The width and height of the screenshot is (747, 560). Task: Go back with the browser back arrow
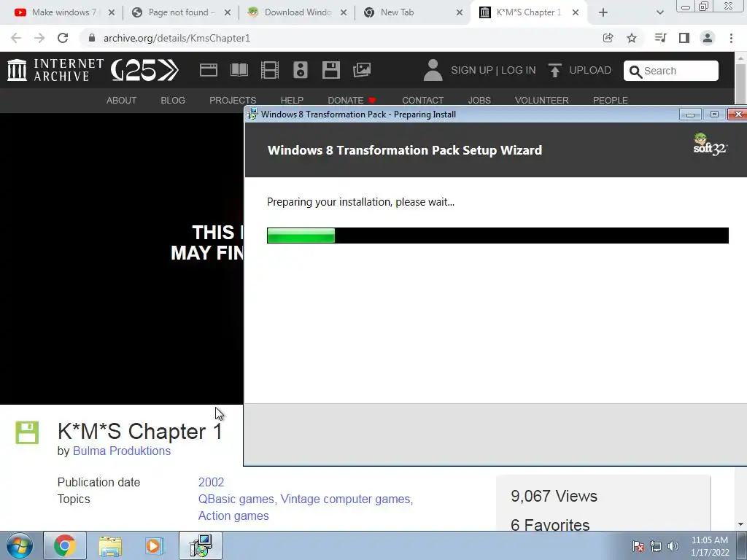(16, 38)
